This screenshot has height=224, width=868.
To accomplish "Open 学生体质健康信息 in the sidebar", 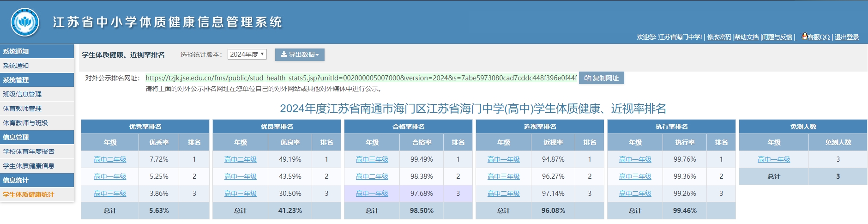I will coord(37,166).
